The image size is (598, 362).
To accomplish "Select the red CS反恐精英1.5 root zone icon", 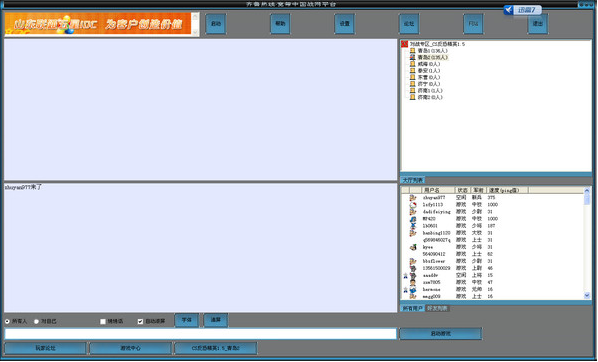I will [x=405, y=44].
